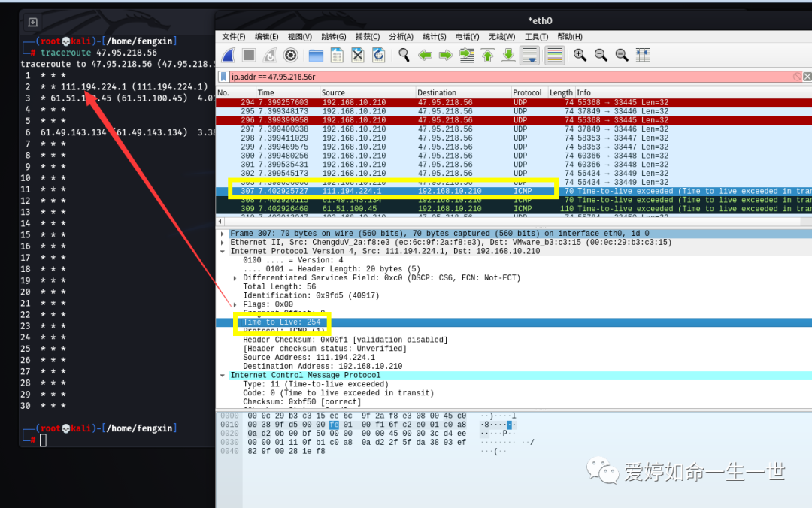Collapse the Internet Protocol Version 4 section
Viewport: 812px width, 508px height.
222,252
